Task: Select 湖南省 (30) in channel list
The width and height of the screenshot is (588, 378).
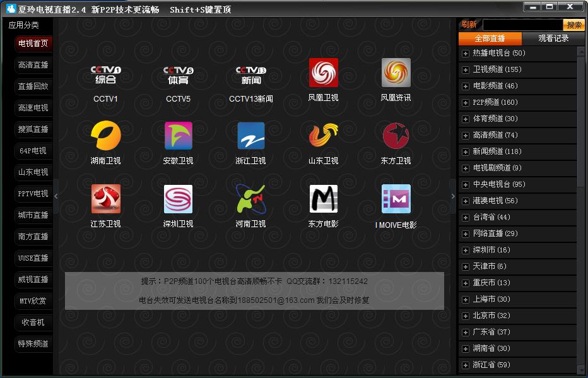Action: (517, 349)
